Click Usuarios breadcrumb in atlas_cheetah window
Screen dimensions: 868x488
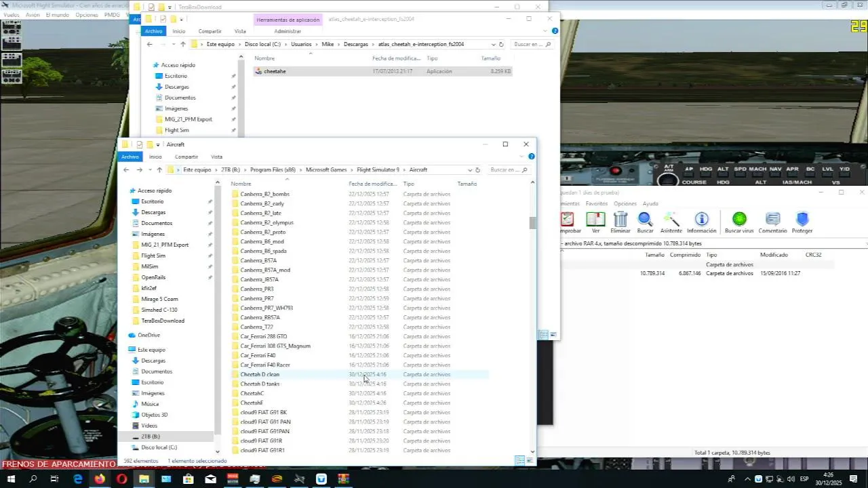[x=301, y=44]
